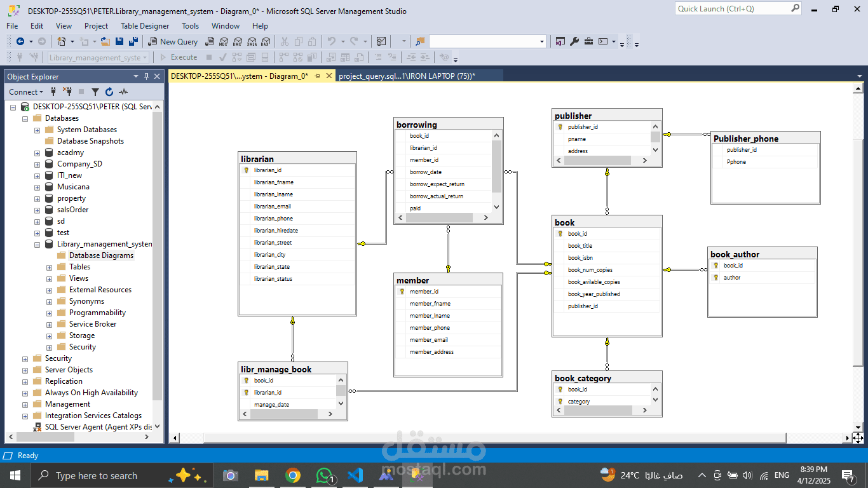Viewport: 868px width, 488px height.
Task: Open Google Chrome from the taskbar
Action: click(292, 475)
